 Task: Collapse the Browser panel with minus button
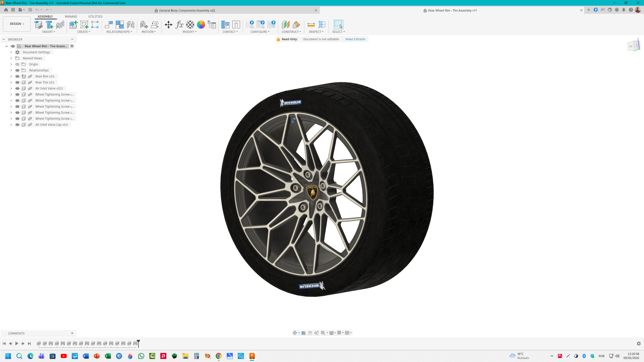72,39
